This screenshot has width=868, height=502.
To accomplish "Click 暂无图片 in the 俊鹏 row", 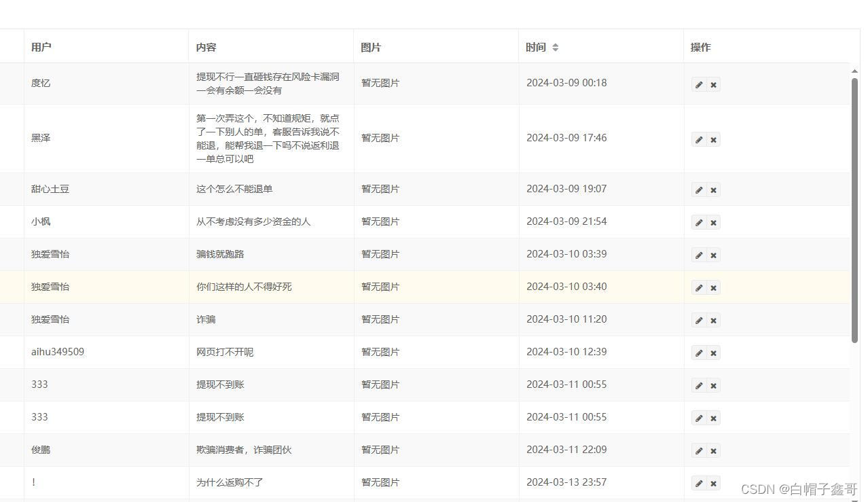I will (380, 450).
